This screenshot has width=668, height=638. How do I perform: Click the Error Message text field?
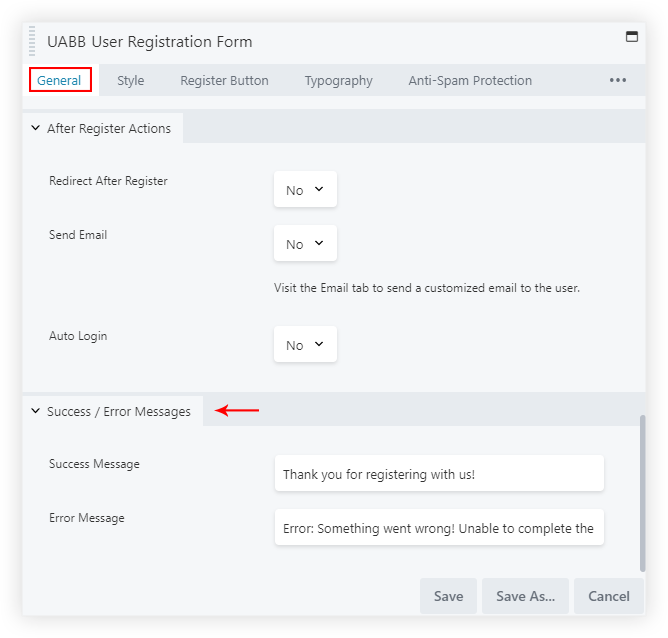(x=439, y=528)
